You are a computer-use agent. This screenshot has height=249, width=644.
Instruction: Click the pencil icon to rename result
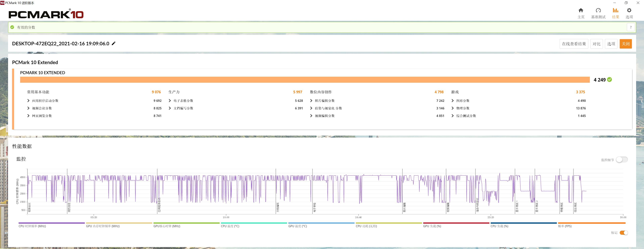[x=114, y=43]
